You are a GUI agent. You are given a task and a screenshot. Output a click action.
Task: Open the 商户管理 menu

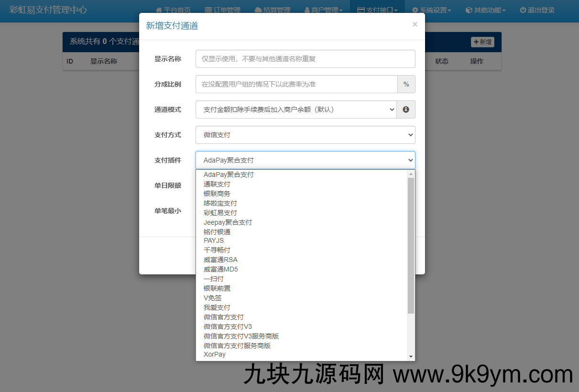(324, 9)
